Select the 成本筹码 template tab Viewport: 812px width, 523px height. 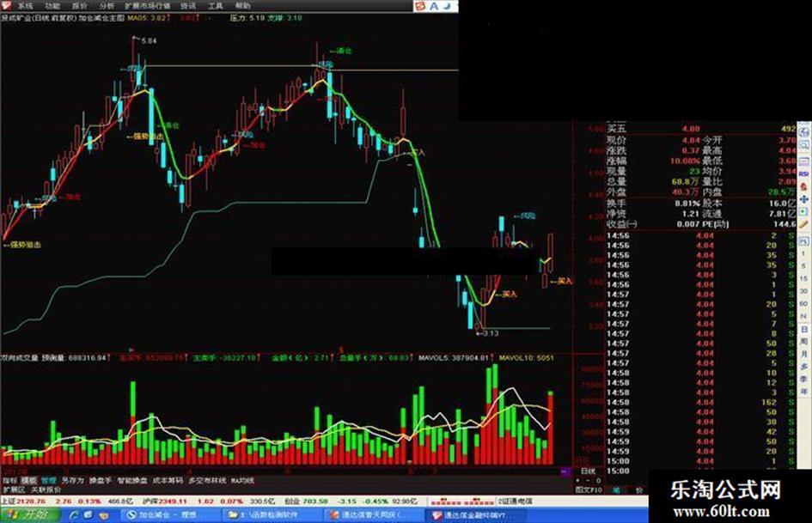point(168,481)
